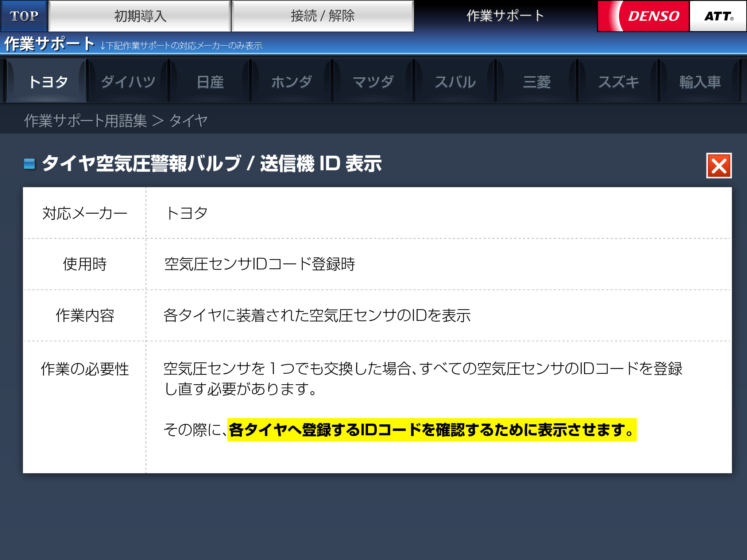Switch to the 日産 maker tab
The width and height of the screenshot is (747, 560).
pos(210,82)
